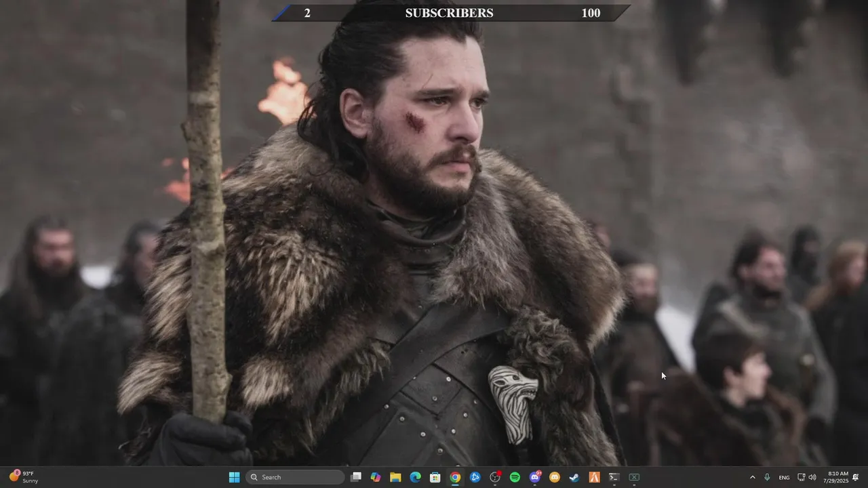
Task: Launch Microsoft Copilot from the taskbar
Action: pos(376,477)
